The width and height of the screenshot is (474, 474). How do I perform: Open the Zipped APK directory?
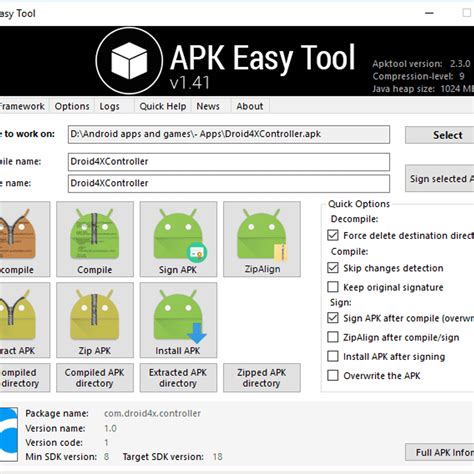[262, 378]
